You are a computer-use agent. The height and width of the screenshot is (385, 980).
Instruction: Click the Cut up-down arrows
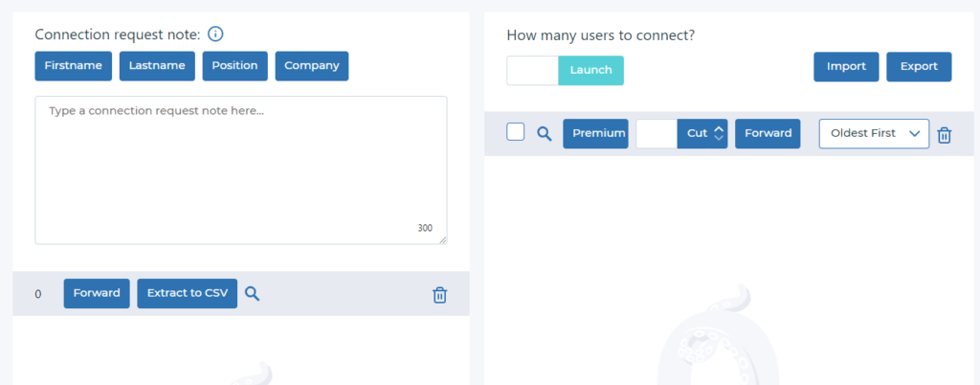click(719, 133)
